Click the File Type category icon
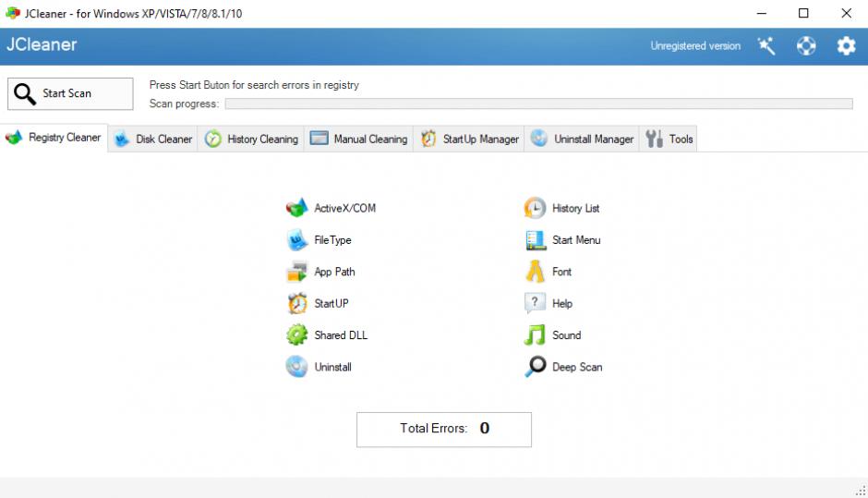Viewport: 868px width, 498px height. click(x=296, y=240)
